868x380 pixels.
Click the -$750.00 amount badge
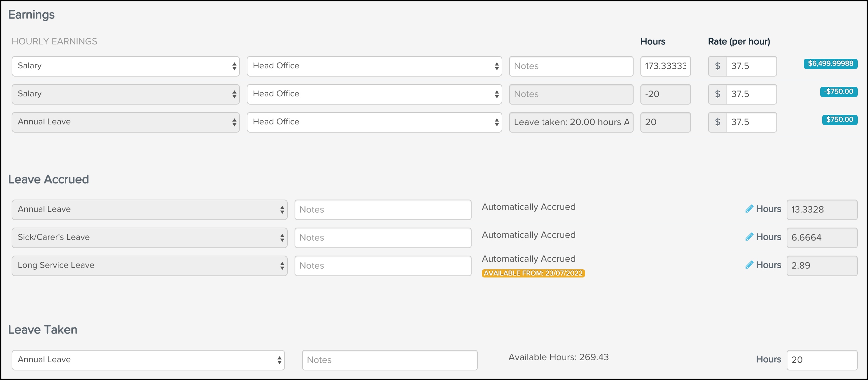(838, 92)
